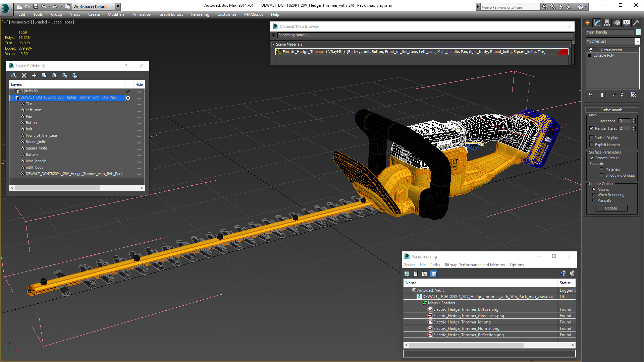Collapse the DEWALT layer in Layers list

click(12, 98)
